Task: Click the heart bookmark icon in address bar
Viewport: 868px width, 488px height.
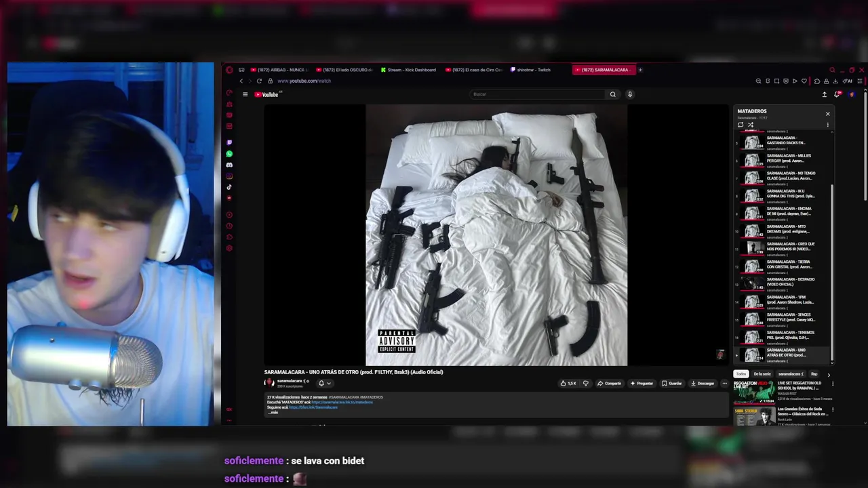Action: pyautogui.click(x=804, y=81)
